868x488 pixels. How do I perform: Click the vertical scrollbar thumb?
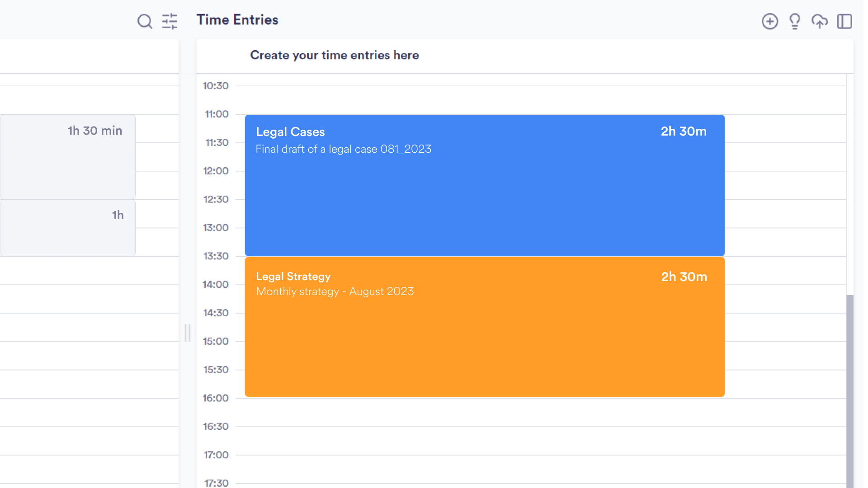click(x=850, y=391)
